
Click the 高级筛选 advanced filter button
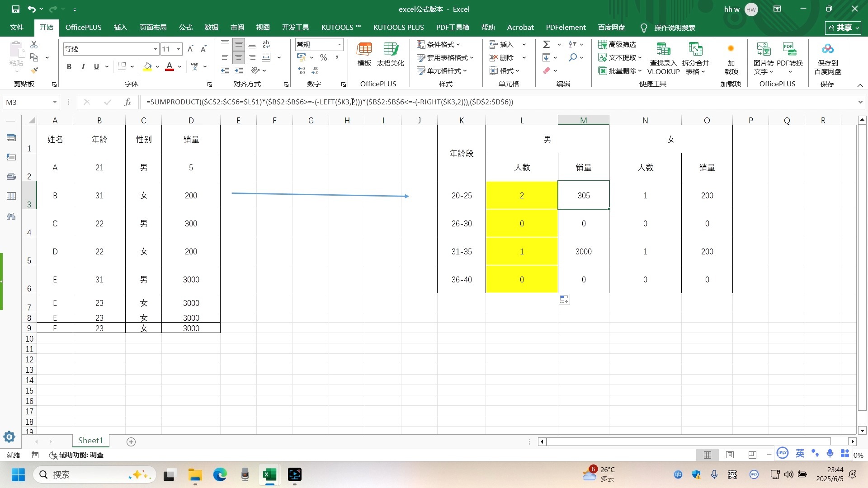[x=617, y=44]
